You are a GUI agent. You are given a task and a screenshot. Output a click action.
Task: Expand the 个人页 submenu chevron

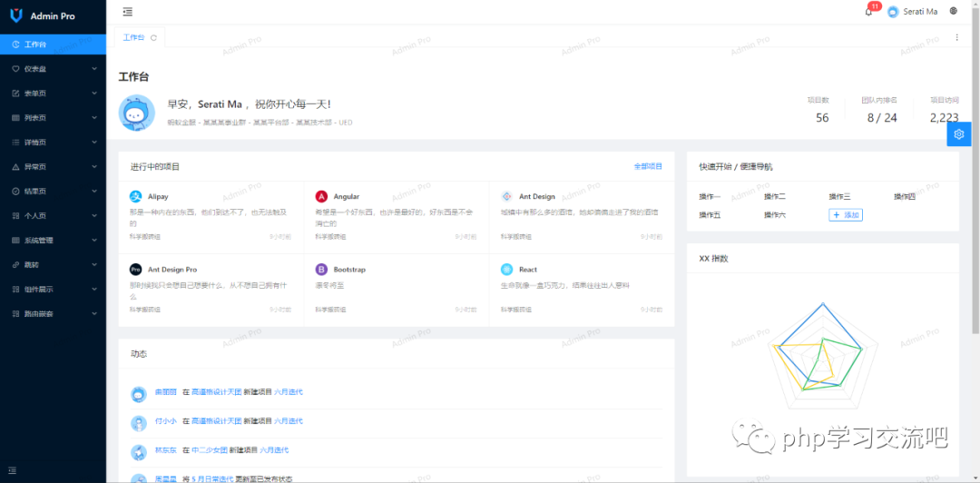94,216
